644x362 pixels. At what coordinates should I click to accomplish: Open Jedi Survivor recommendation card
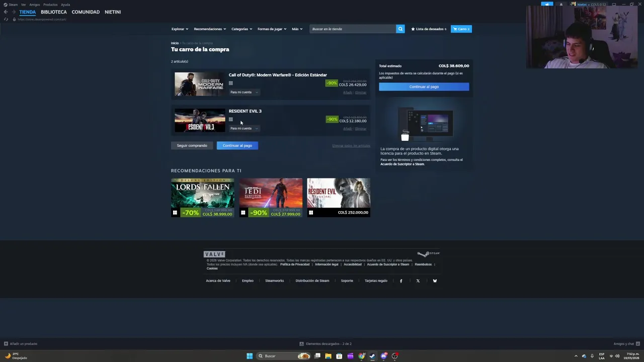(271, 198)
